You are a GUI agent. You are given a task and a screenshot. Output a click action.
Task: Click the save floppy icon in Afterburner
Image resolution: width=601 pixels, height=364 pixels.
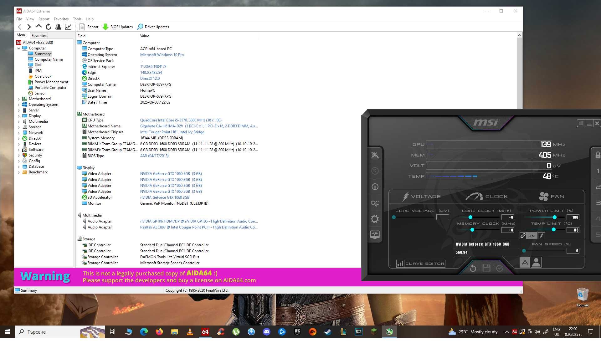[x=486, y=268]
